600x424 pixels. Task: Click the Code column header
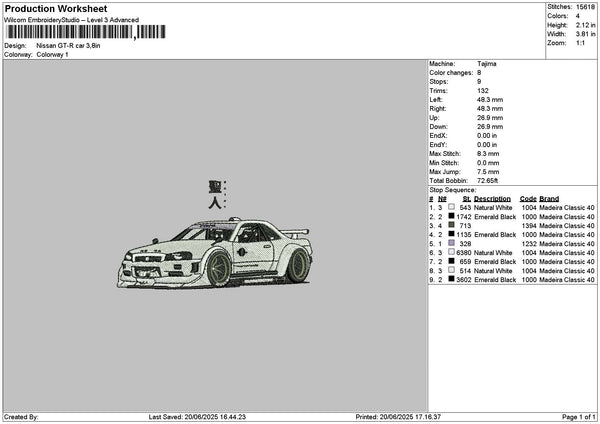(528, 199)
